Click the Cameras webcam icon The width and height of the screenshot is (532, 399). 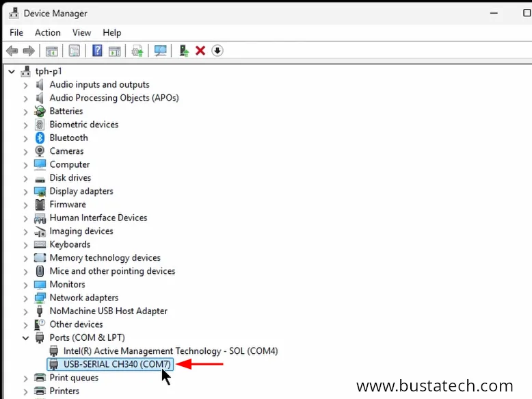(40, 151)
